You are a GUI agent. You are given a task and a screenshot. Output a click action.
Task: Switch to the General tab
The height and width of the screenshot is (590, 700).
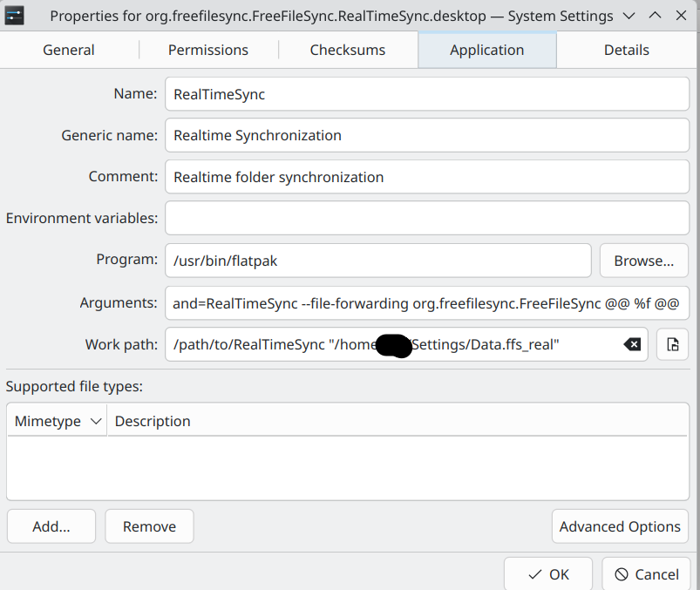point(69,50)
